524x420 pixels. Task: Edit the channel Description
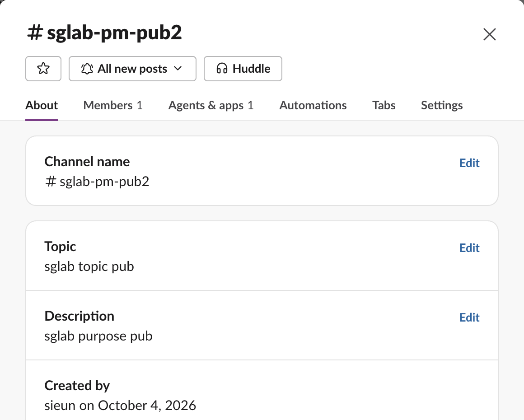(469, 317)
